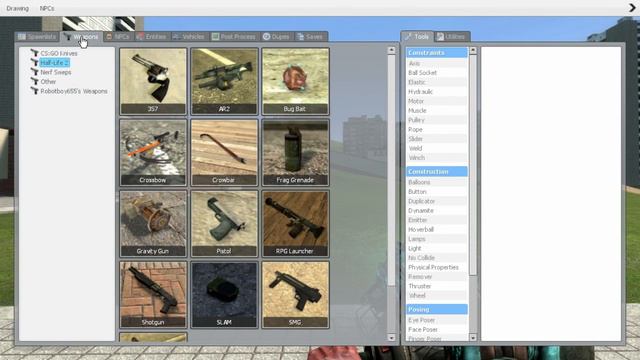The width and height of the screenshot is (640, 360).
Task: Choose the Physical Properties tool
Action: [x=437, y=267]
